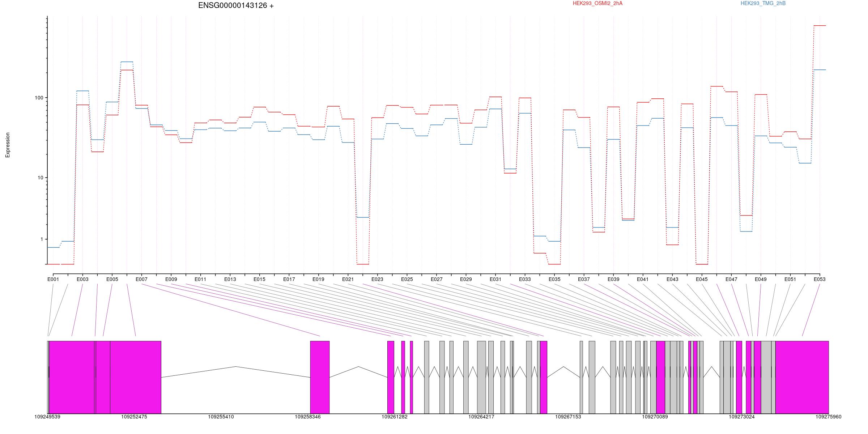The width and height of the screenshot is (868, 434).
Task: Click exon label E017
Action: tap(289, 279)
